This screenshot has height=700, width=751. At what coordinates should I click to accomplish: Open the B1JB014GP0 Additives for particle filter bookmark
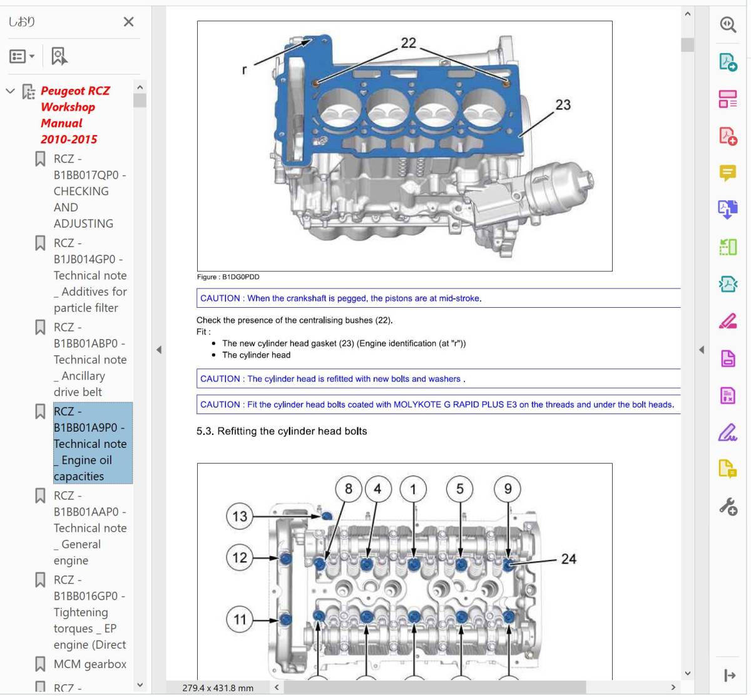[x=89, y=275]
